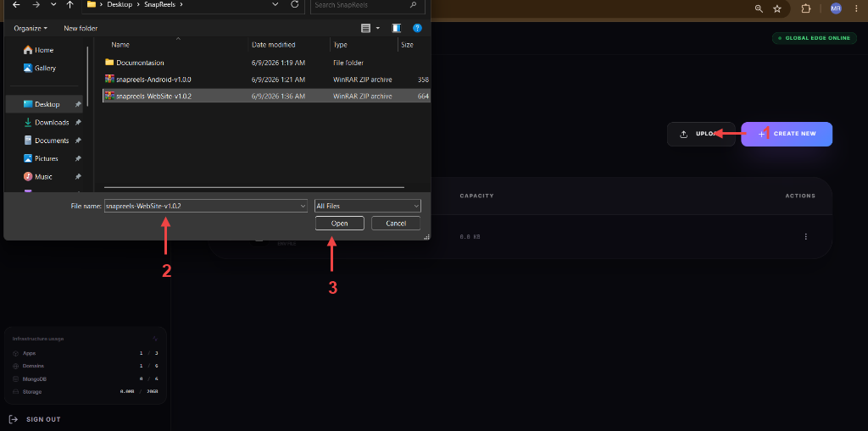The image size is (868, 431).
Task: Click the search magnifier in the file dialog
Action: pyautogui.click(x=413, y=5)
